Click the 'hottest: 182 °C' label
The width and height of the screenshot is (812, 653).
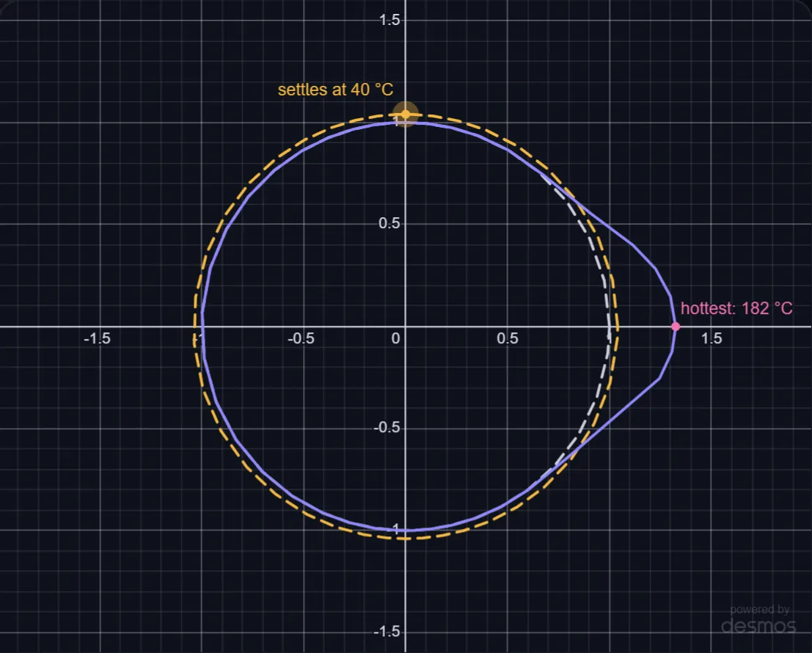coord(736,309)
